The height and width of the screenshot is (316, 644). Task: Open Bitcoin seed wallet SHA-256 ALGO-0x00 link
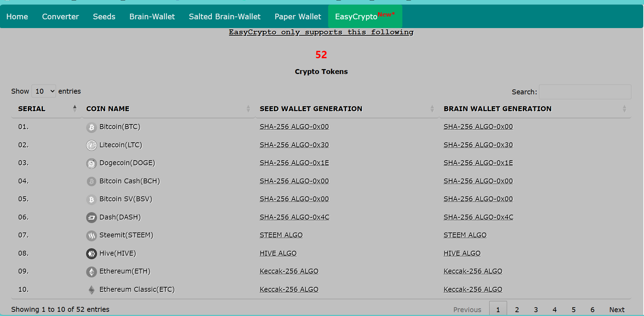click(294, 127)
